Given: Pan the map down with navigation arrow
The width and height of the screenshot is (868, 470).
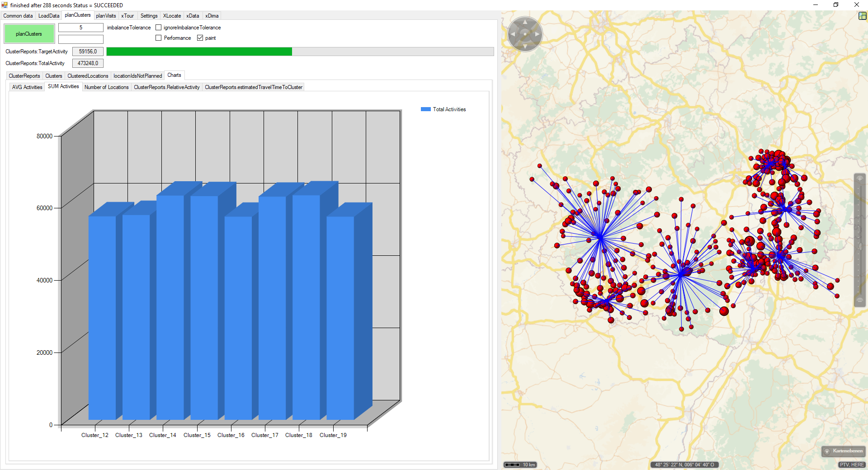Looking at the screenshot, I should click(525, 46).
